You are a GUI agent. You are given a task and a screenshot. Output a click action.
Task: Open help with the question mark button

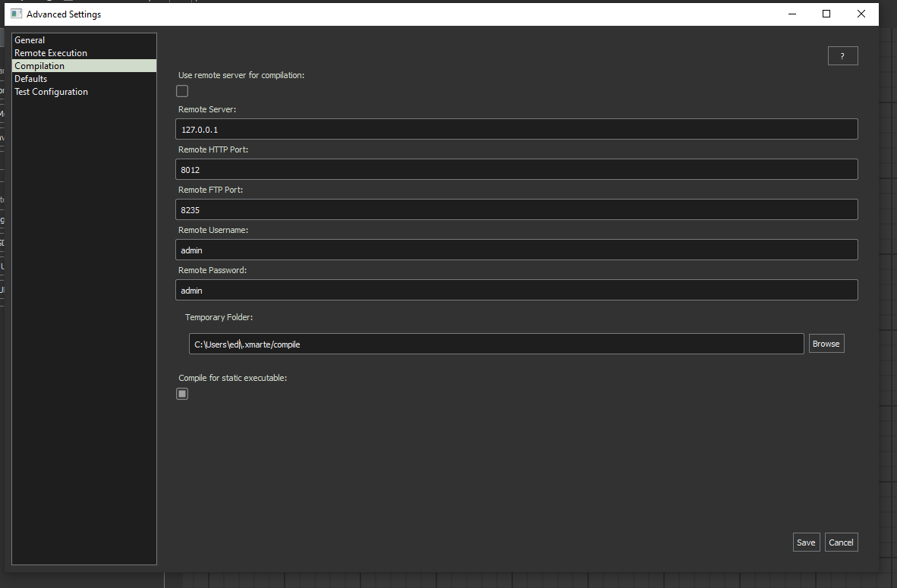coord(842,56)
